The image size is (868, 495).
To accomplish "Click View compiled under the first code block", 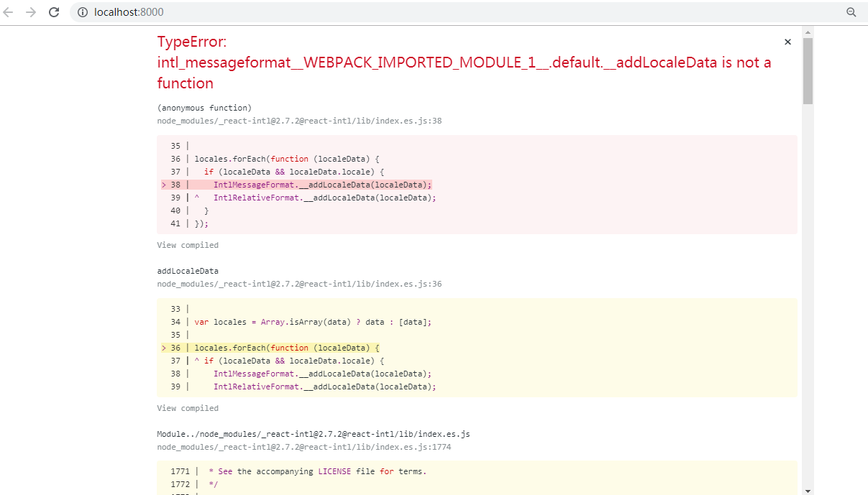I will [188, 245].
